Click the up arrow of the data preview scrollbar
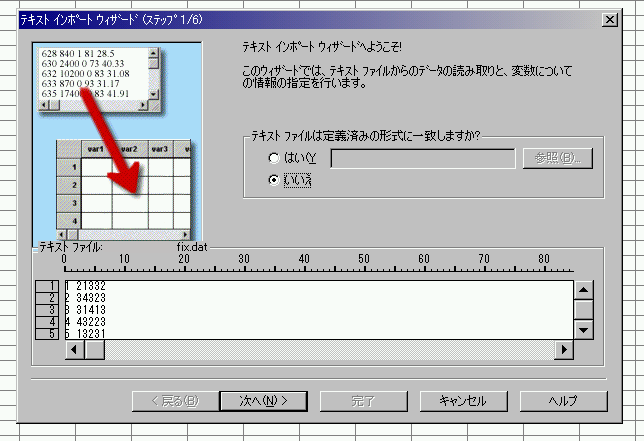Viewport: 644px width, 441px height. 584,289
